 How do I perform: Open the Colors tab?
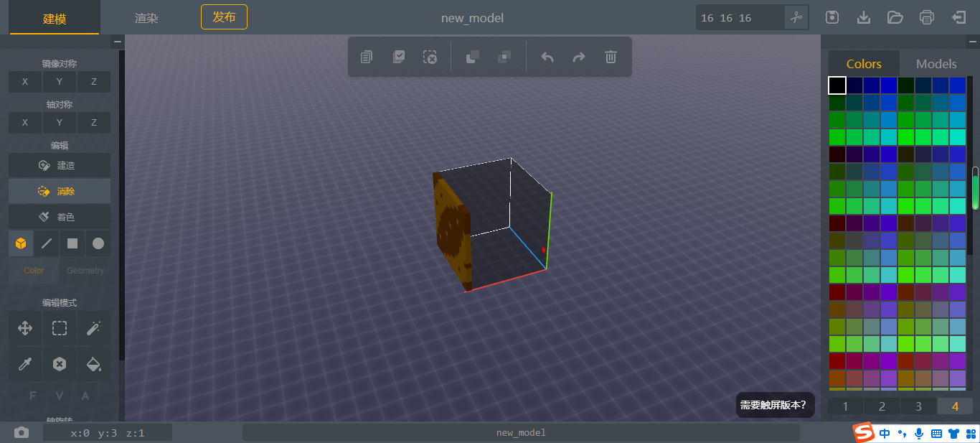pyautogui.click(x=864, y=64)
